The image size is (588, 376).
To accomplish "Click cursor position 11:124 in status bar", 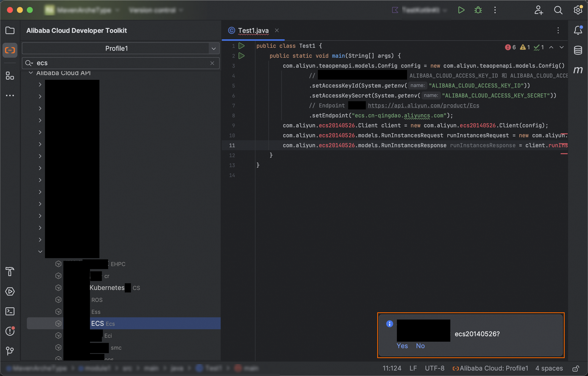I will [x=392, y=368].
